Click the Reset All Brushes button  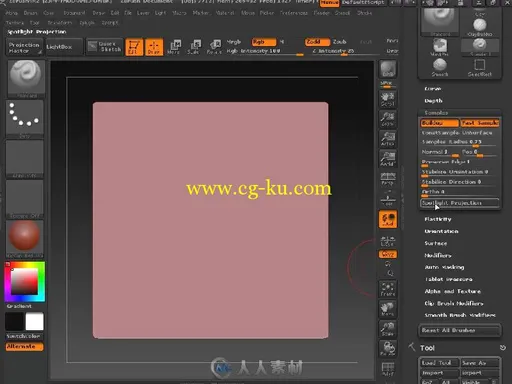pos(460,330)
